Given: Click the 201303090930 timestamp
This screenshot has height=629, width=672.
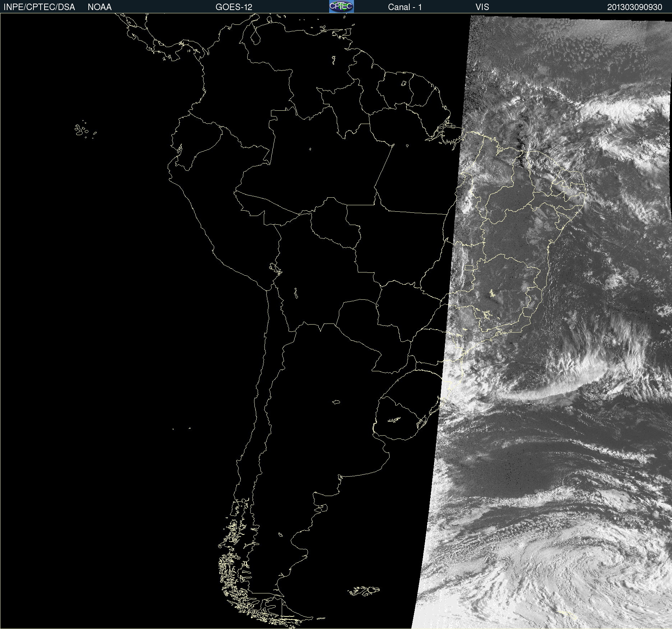Looking at the screenshot, I should 635,7.
